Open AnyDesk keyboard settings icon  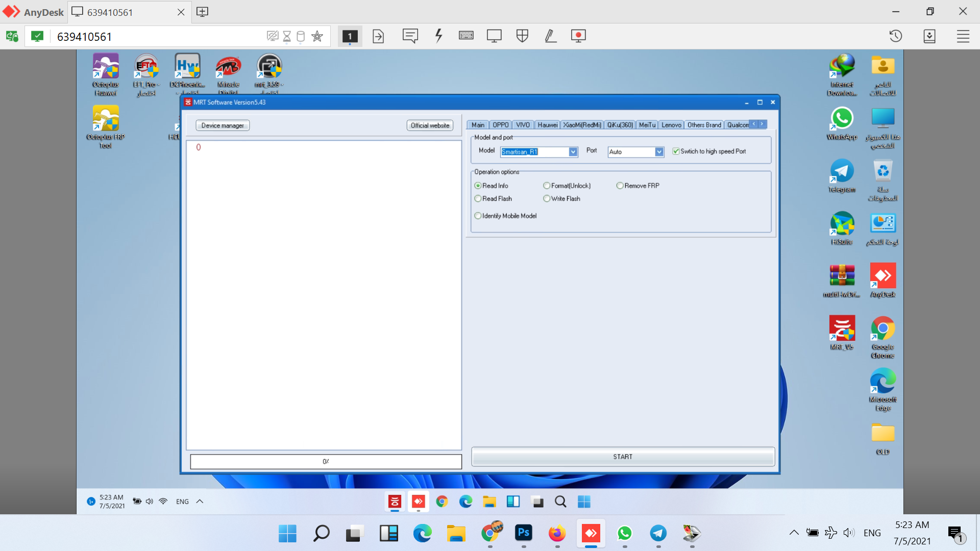point(466,36)
